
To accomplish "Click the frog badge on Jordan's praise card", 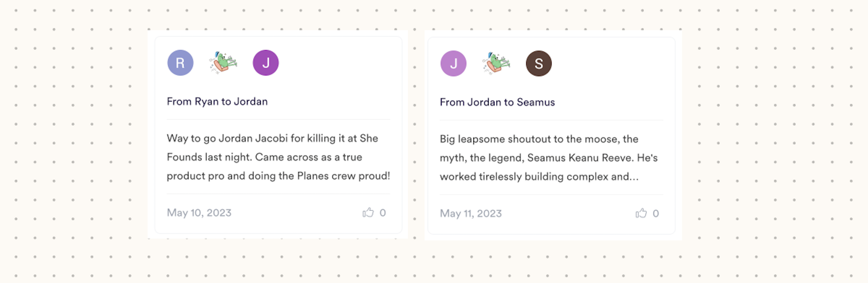I will pos(496,64).
